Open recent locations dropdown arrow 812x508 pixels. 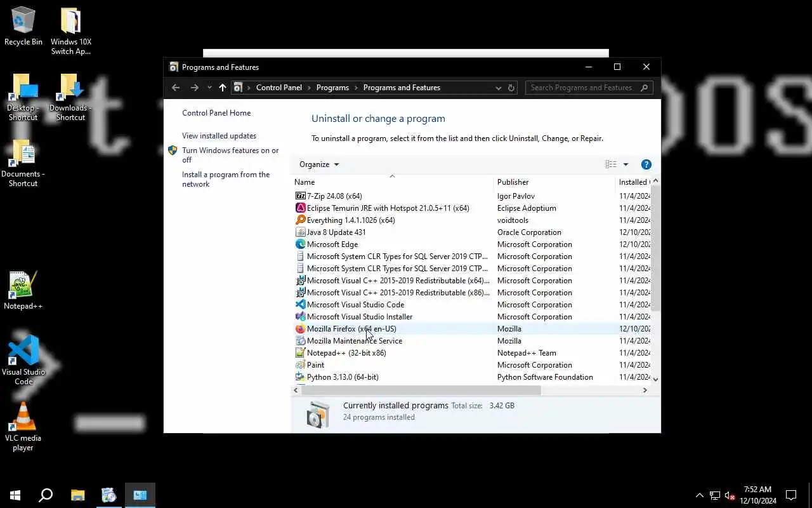pyautogui.click(x=209, y=88)
